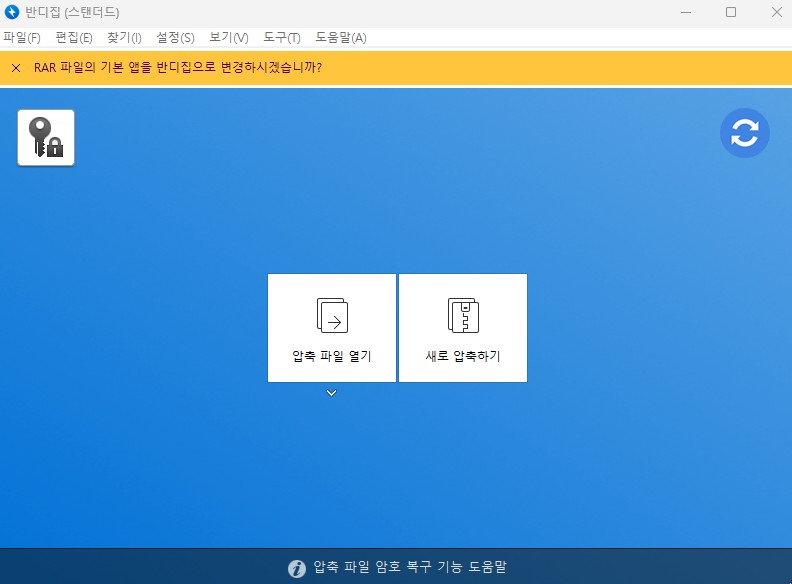The height and width of the screenshot is (584, 792).
Task: Minimize the Bandizip window
Action: click(686, 12)
